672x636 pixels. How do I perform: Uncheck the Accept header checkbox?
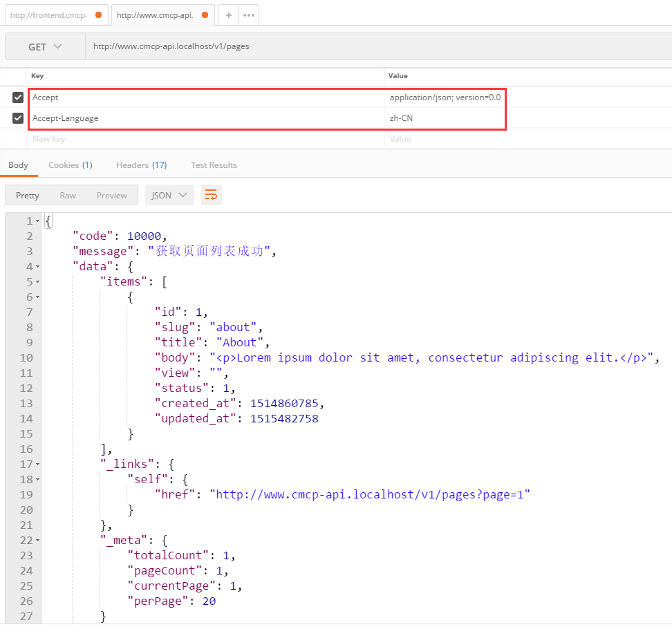click(x=18, y=97)
